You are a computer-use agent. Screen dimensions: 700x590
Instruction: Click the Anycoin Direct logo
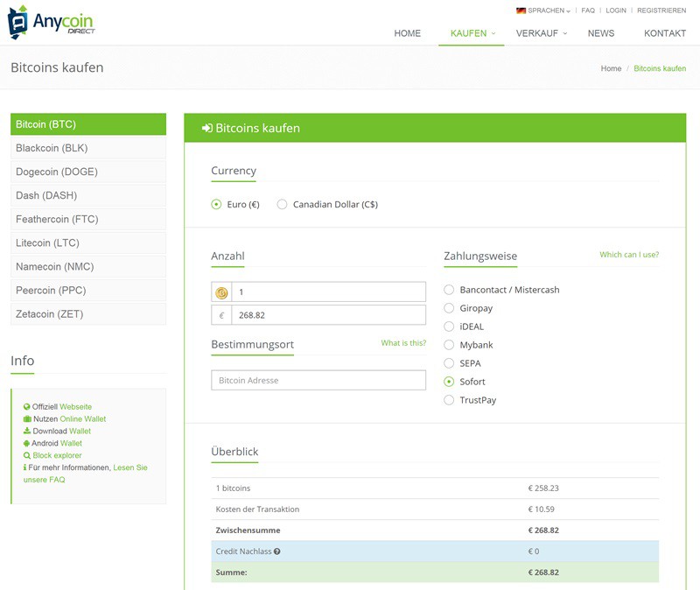[52, 23]
